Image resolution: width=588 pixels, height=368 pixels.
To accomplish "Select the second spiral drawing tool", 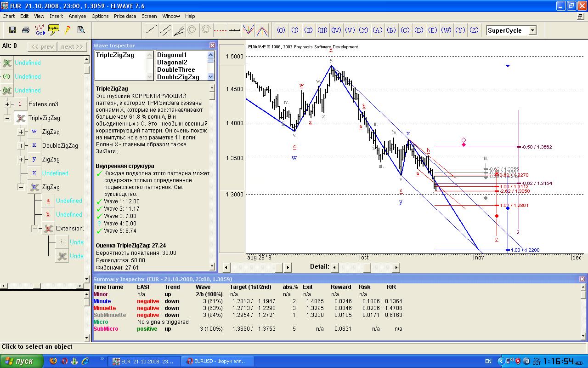I will click(206, 30).
